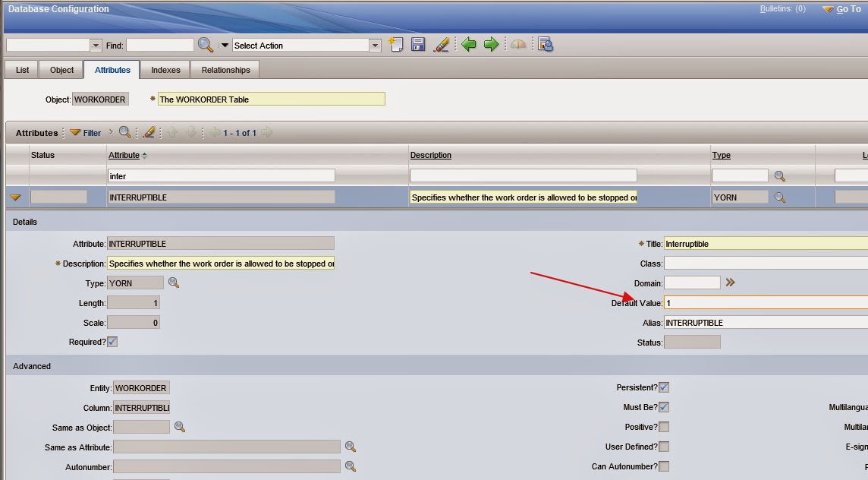The image size is (868, 480).
Task: Switch to the Attributes tab
Action: (112, 70)
